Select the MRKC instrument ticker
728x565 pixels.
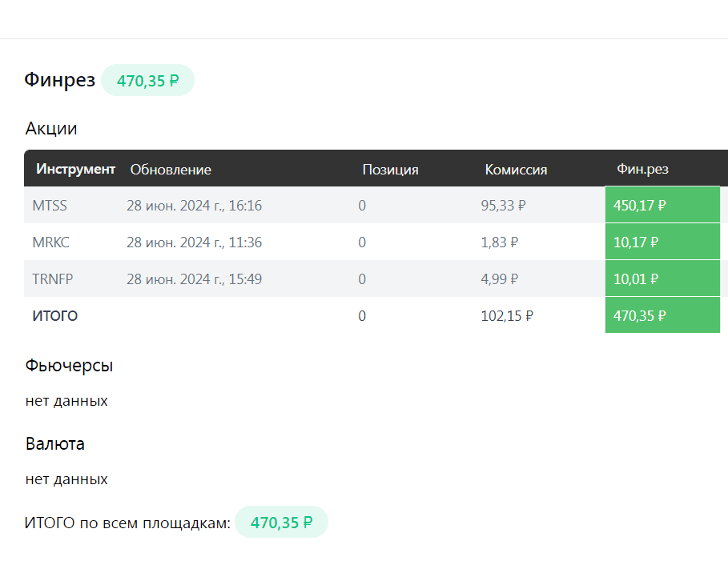(51, 242)
